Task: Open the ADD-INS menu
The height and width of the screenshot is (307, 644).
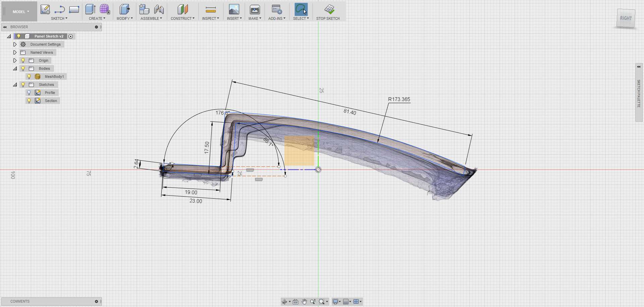Action: click(276, 18)
